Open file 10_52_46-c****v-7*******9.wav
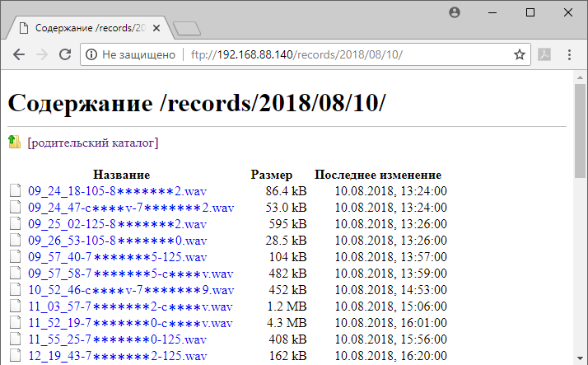 tap(131, 290)
